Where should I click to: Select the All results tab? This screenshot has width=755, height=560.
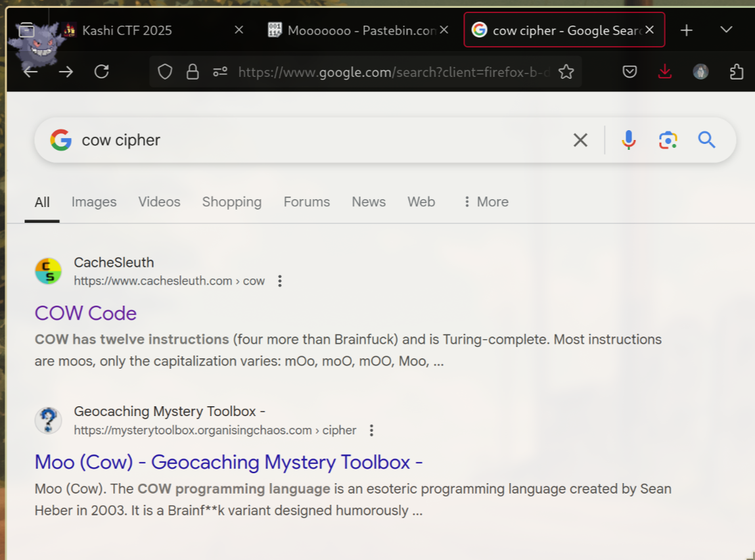tap(42, 202)
